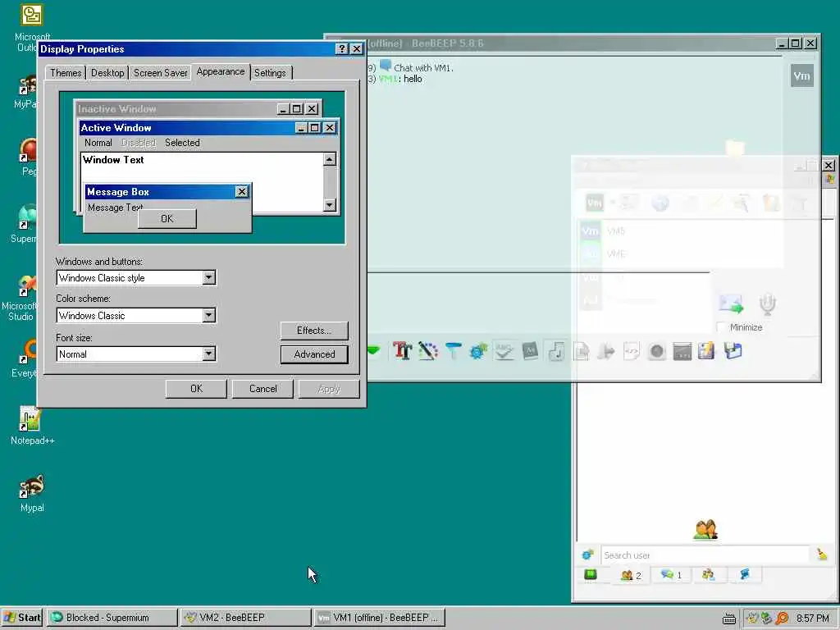The image size is (840, 630).
Task: Toggle the ABC spell check icon in chat toolbar
Action: [x=504, y=351]
